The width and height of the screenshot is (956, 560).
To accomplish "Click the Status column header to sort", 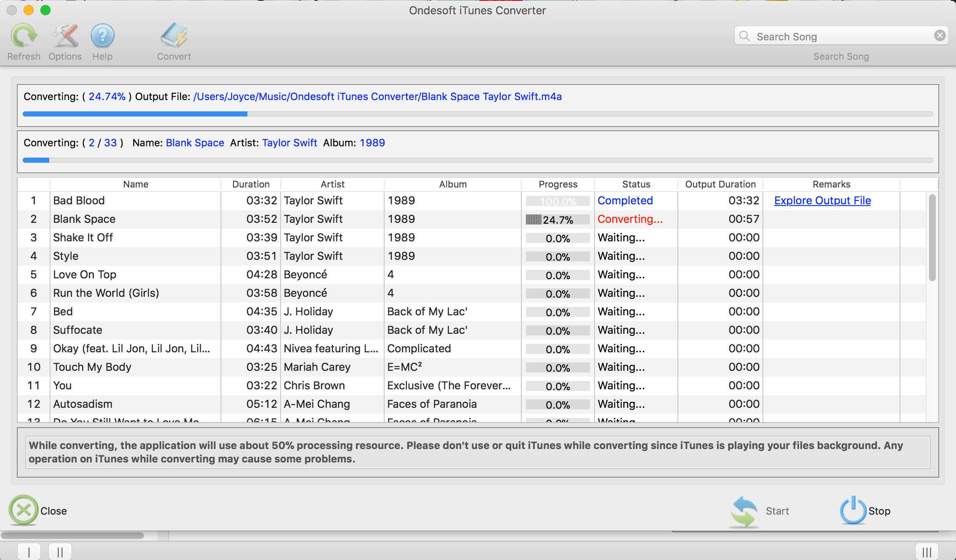I will point(635,184).
